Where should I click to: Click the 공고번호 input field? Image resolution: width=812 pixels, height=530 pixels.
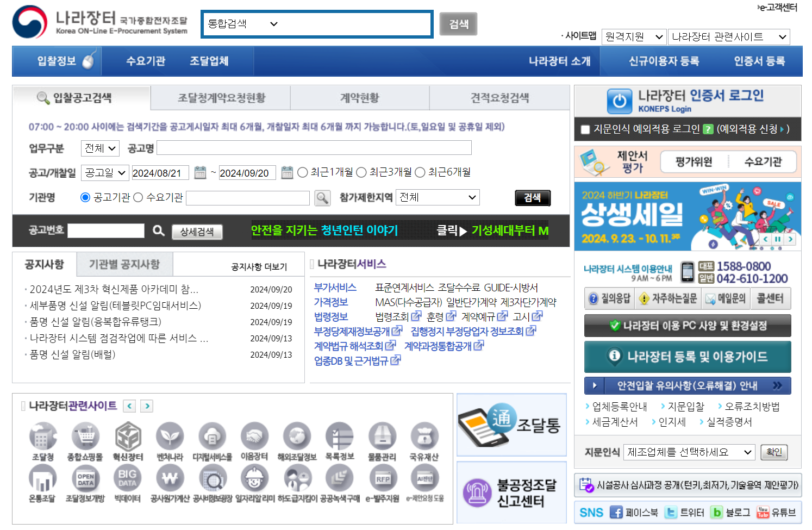[x=106, y=230]
